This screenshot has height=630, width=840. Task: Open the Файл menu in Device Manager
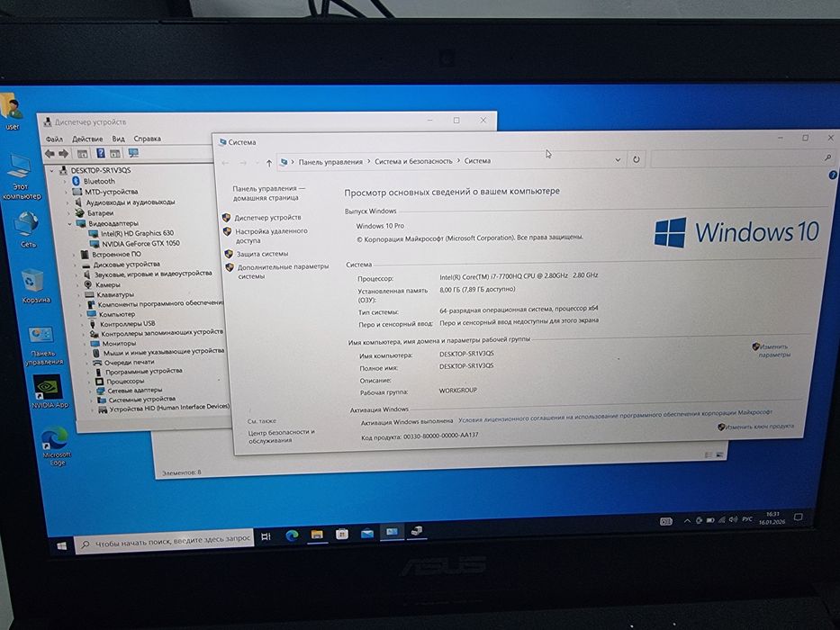pyautogui.click(x=54, y=139)
